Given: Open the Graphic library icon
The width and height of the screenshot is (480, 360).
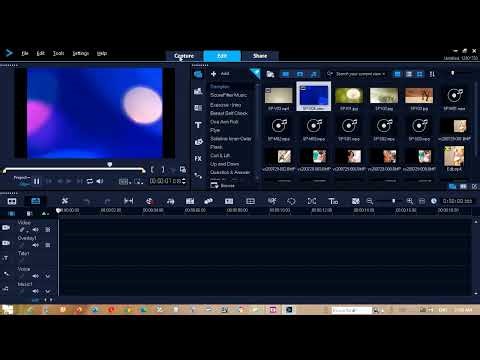Looking at the screenshot, I should [x=198, y=142].
